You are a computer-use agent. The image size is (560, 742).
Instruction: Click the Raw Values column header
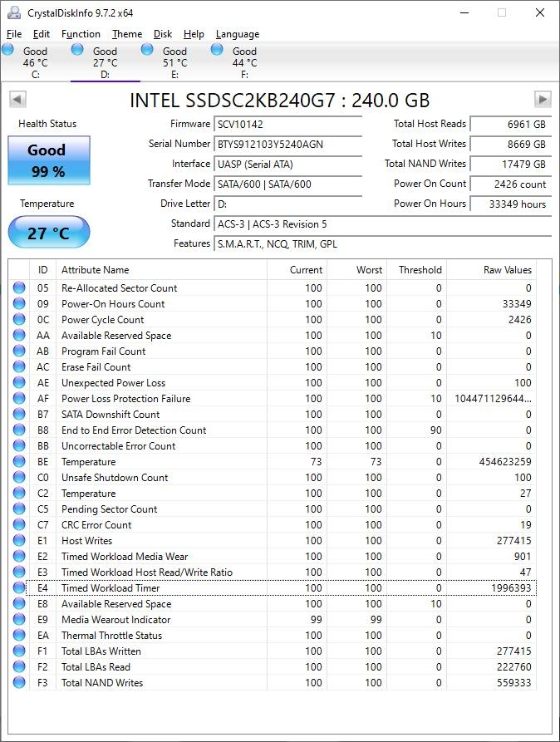point(491,270)
